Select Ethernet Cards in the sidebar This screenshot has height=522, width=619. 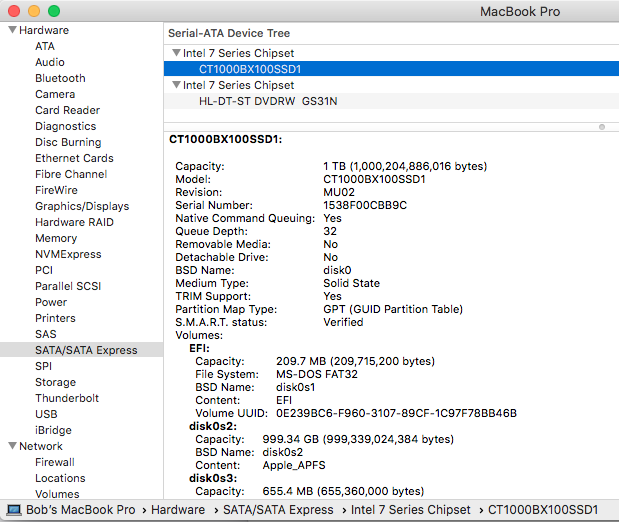pos(74,158)
